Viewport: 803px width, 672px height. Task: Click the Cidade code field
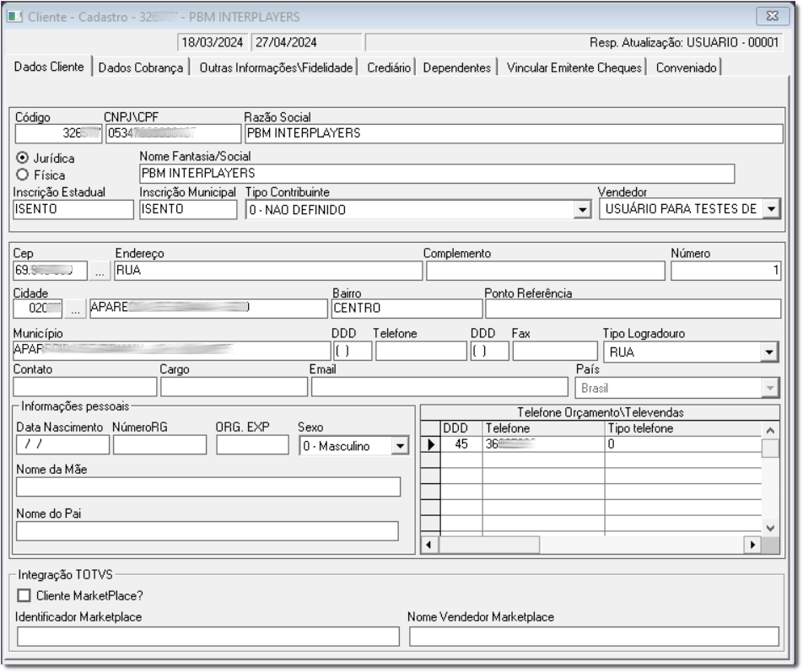point(37,309)
